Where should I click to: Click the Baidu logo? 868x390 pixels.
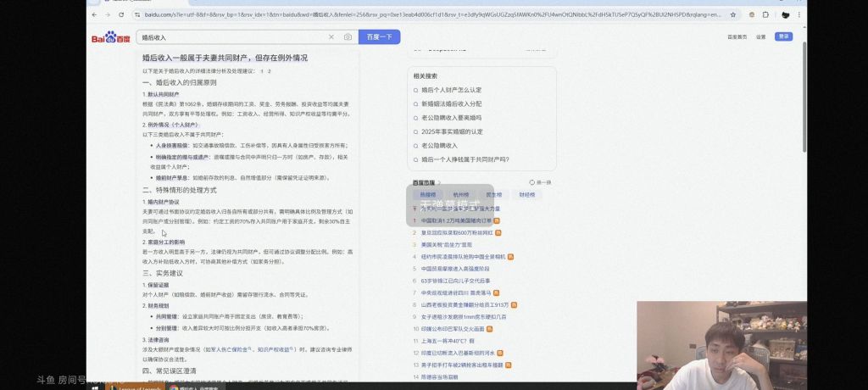pos(111,37)
